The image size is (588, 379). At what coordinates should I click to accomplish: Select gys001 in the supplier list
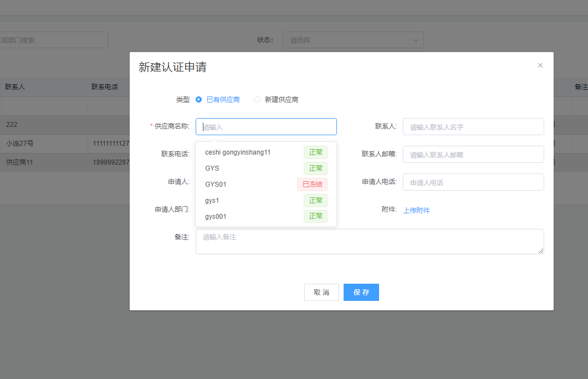point(216,217)
